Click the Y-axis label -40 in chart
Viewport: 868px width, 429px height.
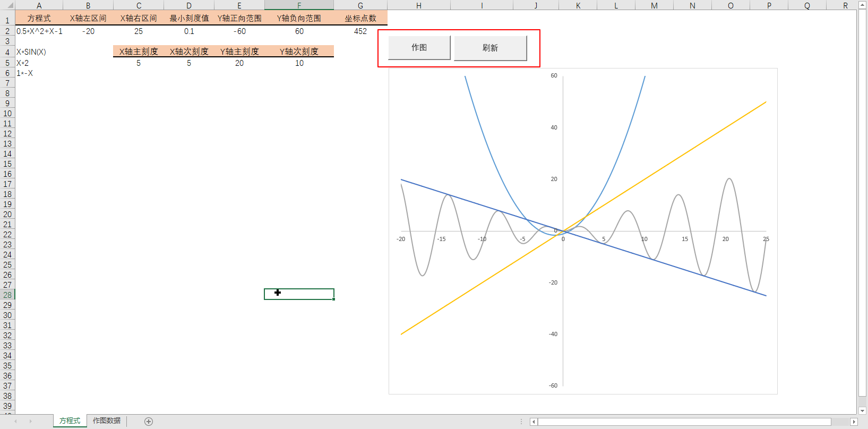pyautogui.click(x=553, y=334)
